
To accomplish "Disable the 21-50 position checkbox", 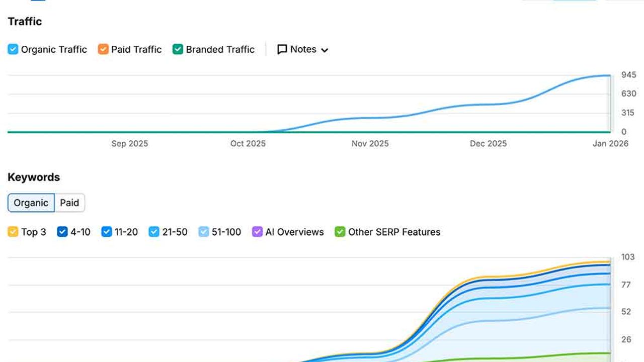I will [x=154, y=232].
